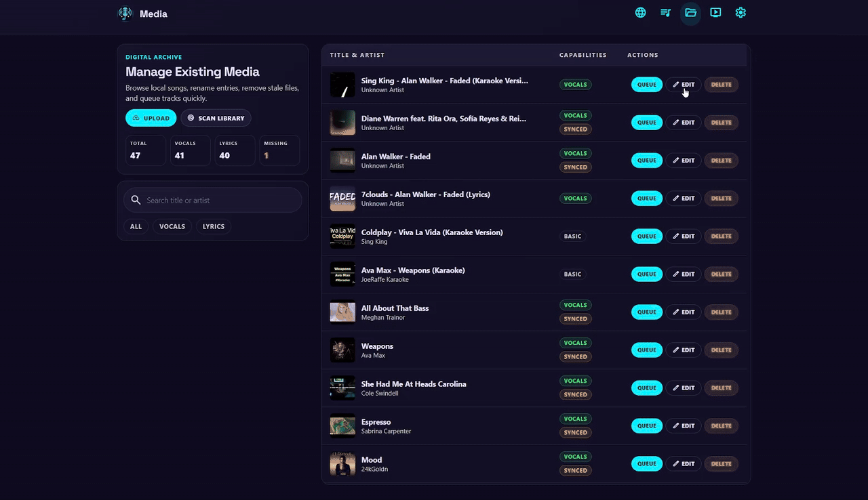Click the Scan Library button
Screen dimensions: 868x500
[216, 118]
